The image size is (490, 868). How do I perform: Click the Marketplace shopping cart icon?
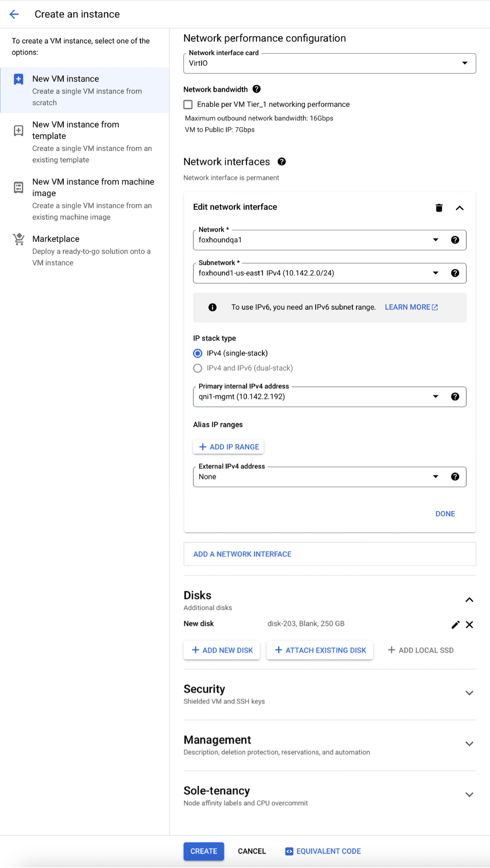[19, 239]
